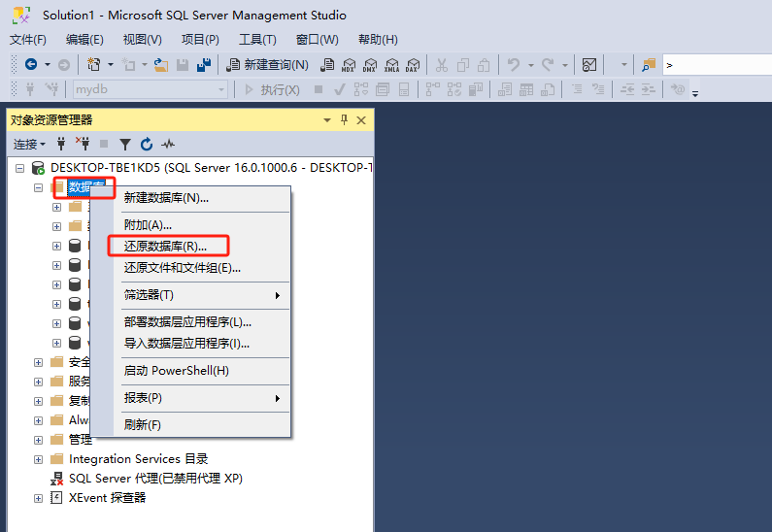Choose 还原数据库(R)... from the context menu
The width and height of the screenshot is (772, 532).
pyautogui.click(x=165, y=246)
